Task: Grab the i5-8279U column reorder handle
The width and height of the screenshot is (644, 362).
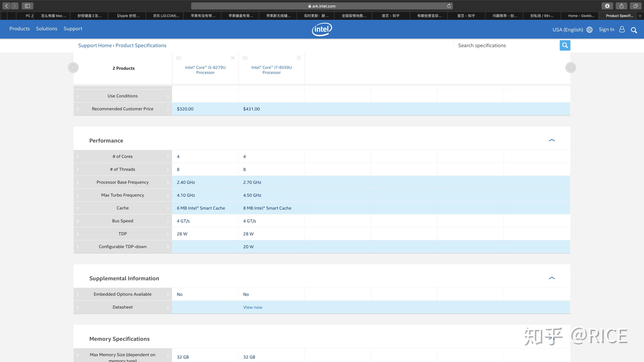Action: 179,58
